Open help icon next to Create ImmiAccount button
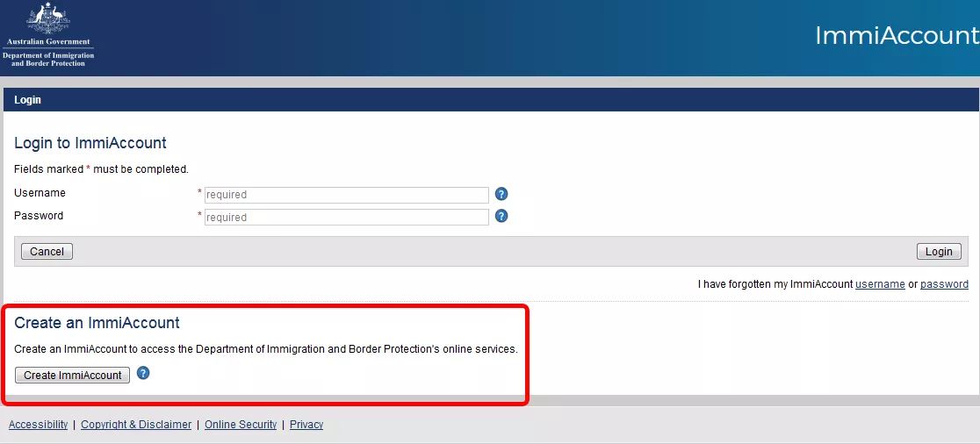Image resolution: width=980 pixels, height=444 pixels. 143,374
